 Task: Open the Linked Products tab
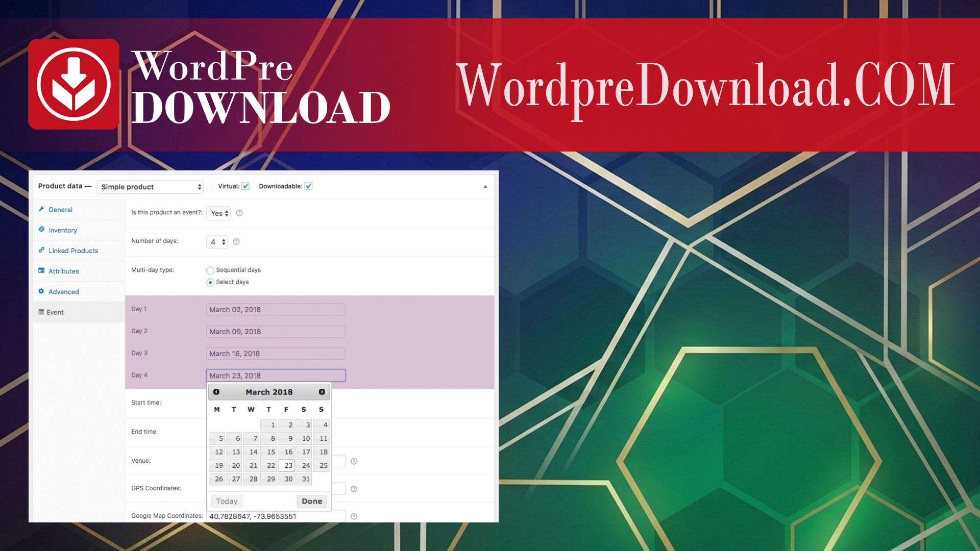(x=79, y=251)
